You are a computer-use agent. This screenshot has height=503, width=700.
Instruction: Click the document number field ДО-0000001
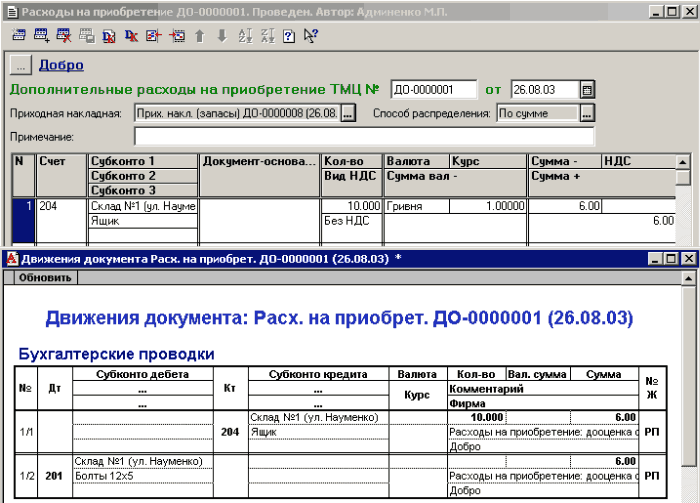point(433,89)
